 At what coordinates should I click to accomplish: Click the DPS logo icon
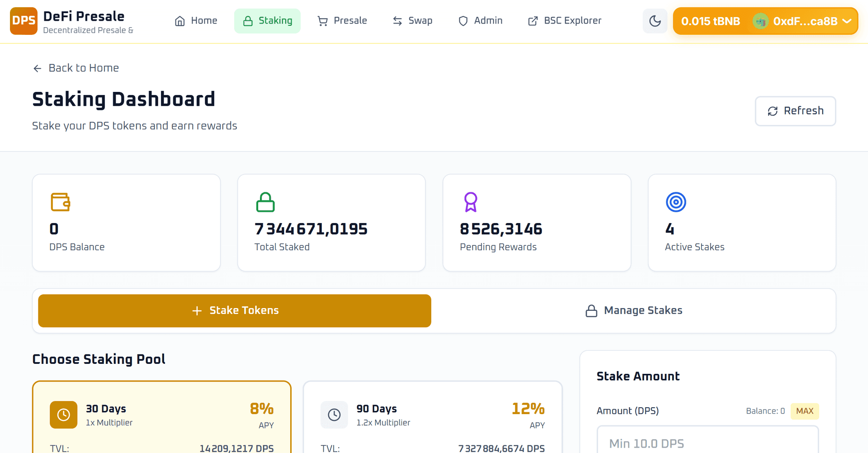pyautogui.click(x=24, y=21)
